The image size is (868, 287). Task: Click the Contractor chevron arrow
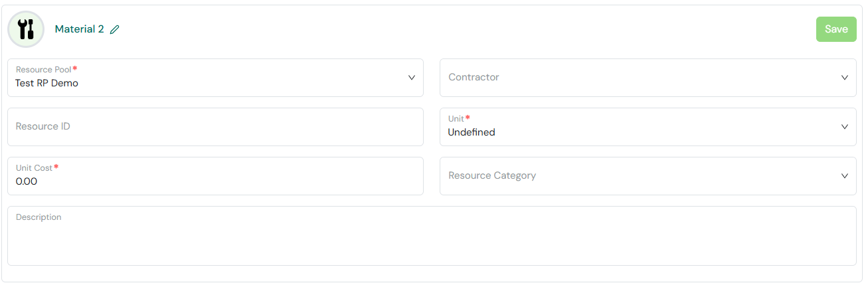pos(845,77)
